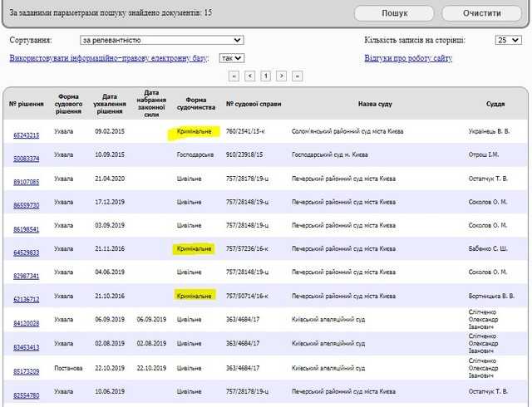532x407 pixels.
Task: Go to next results page
Action: (x=282, y=76)
